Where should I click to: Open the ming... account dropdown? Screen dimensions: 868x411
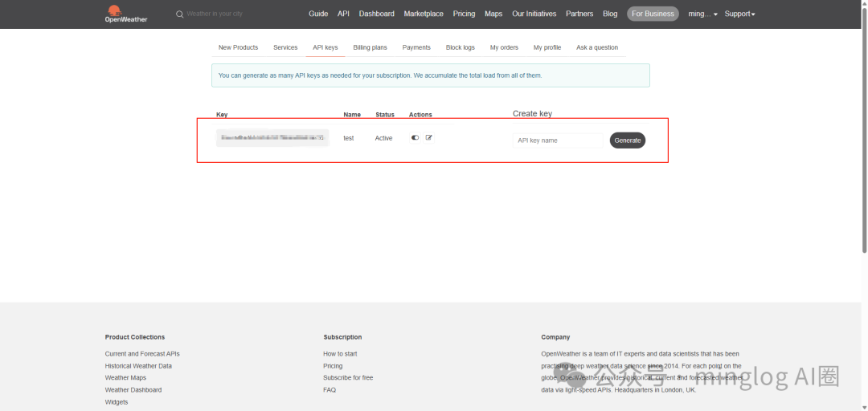[x=703, y=14]
